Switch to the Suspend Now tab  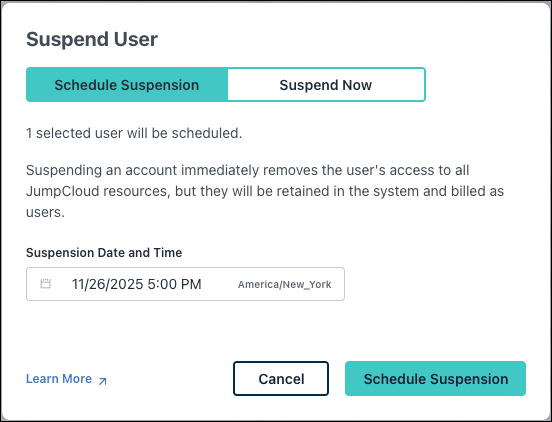326,85
